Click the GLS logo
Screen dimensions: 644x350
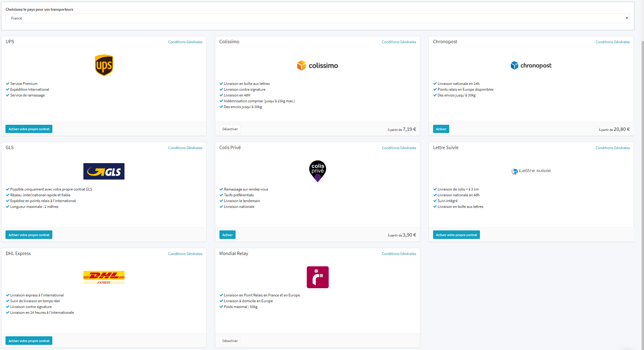(x=104, y=171)
